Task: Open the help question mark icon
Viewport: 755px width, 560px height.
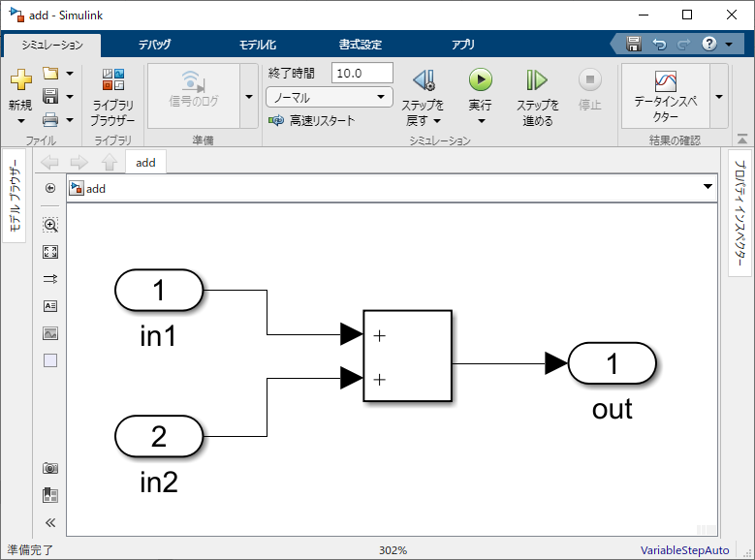Action: coord(708,44)
